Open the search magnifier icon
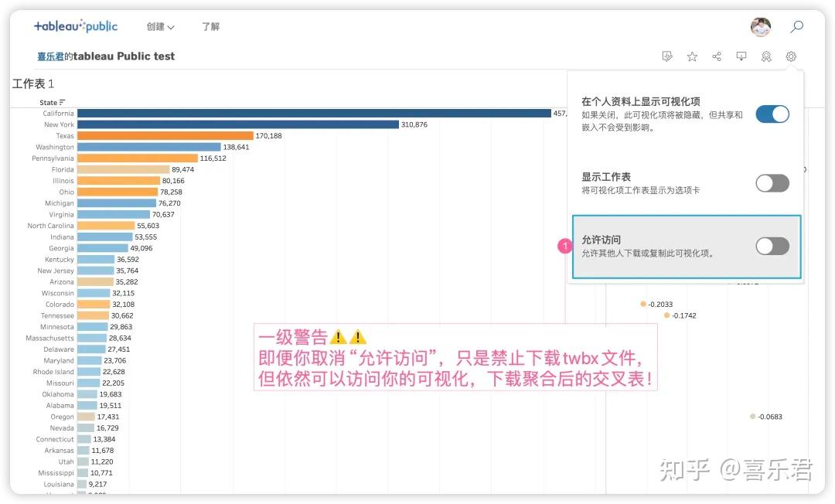 point(796,26)
